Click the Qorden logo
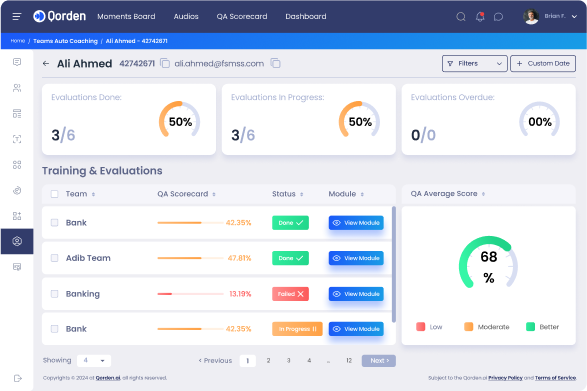 pyautogui.click(x=60, y=16)
